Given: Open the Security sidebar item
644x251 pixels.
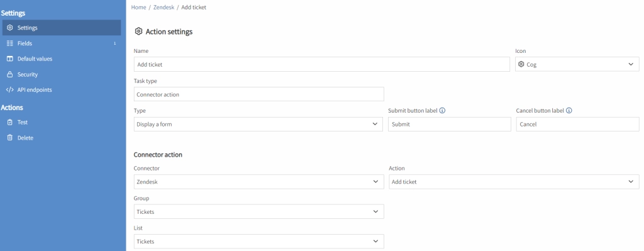Looking at the screenshot, I should 62,74.
